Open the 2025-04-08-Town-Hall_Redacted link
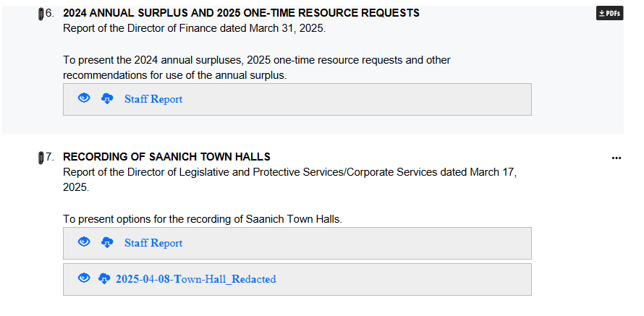 (195, 279)
